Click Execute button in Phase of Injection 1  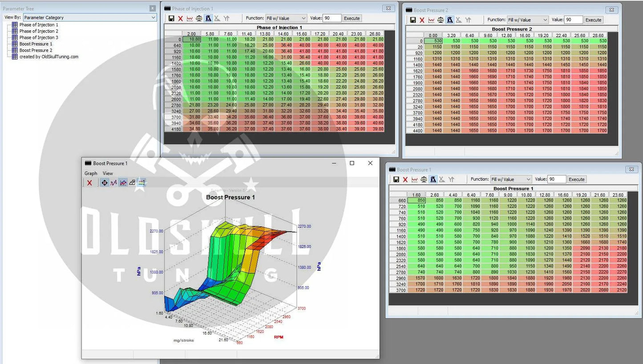tap(352, 18)
